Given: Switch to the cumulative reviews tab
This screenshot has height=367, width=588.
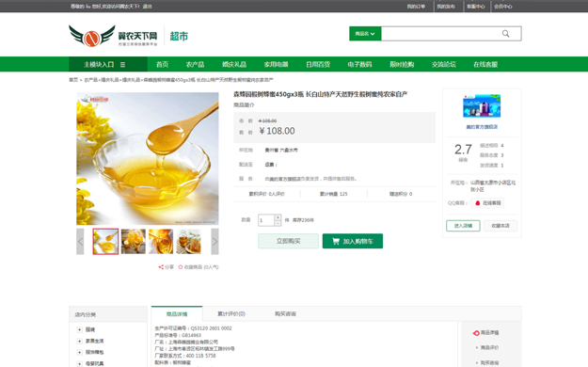Looking at the screenshot, I should 231,313.
